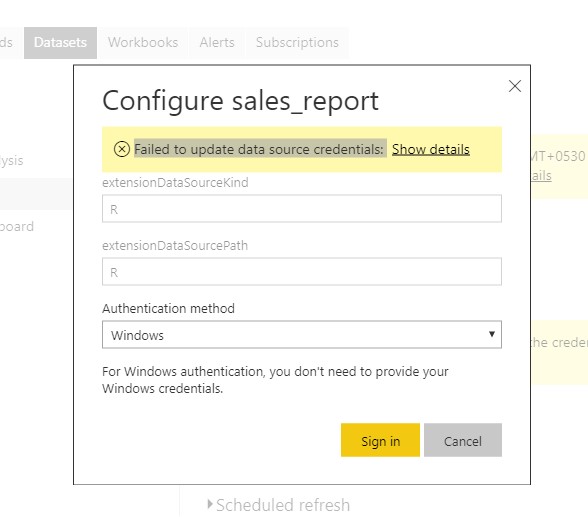Click the Windows authentication note text
Screen dimensions: 588x517
pos(275,380)
